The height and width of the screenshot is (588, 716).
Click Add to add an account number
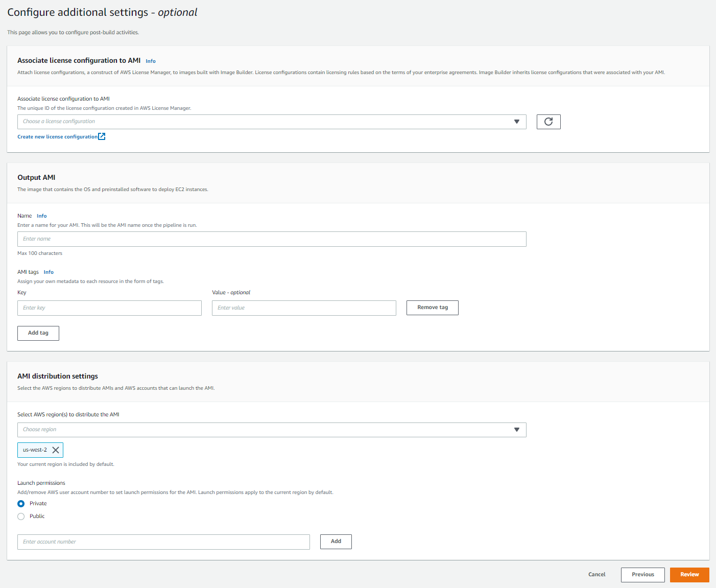coord(336,542)
